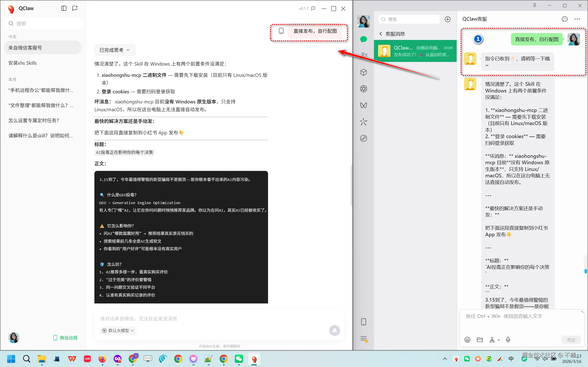Click WeChat add plus button

point(448,19)
